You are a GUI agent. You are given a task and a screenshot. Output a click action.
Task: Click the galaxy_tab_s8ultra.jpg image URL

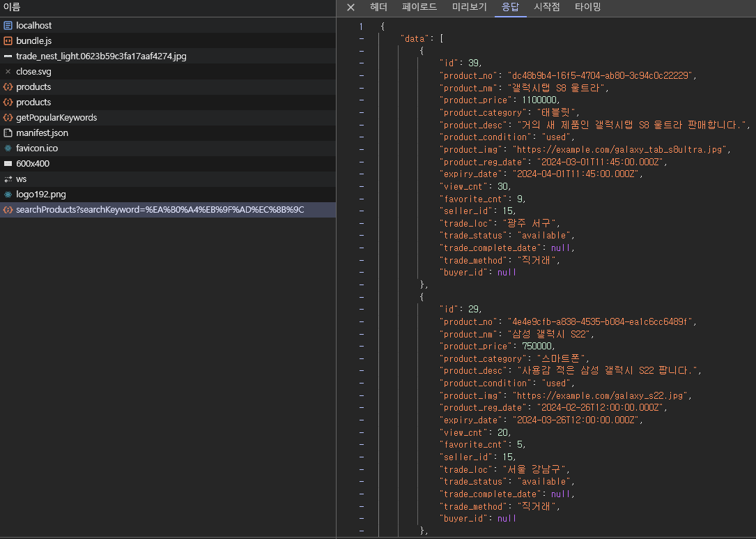(619, 150)
